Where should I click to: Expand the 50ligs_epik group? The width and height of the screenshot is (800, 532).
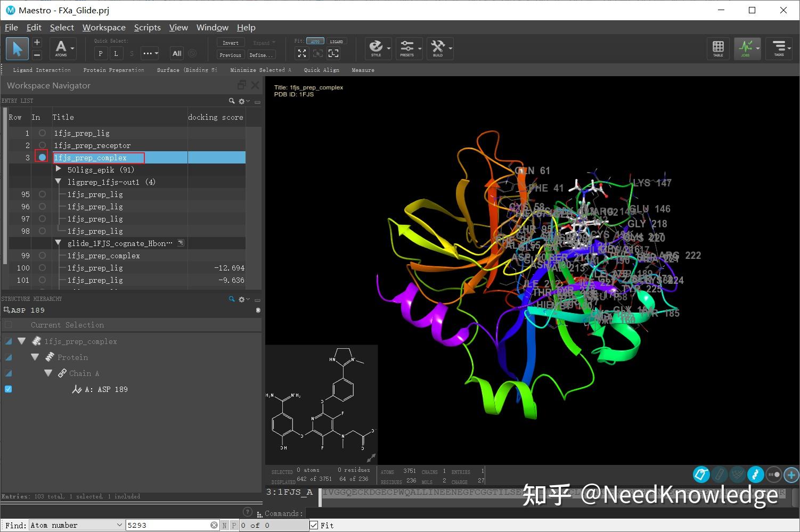click(x=59, y=169)
